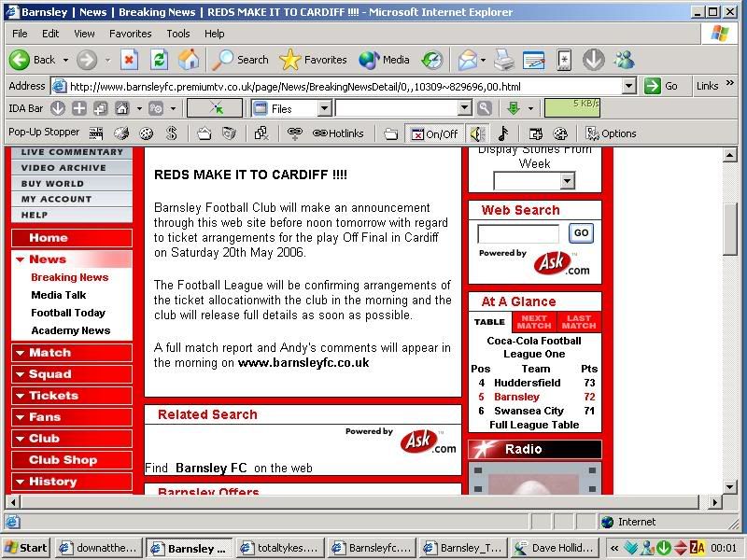Follow the www.barnsleyfc.co.uk link

[303, 363]
